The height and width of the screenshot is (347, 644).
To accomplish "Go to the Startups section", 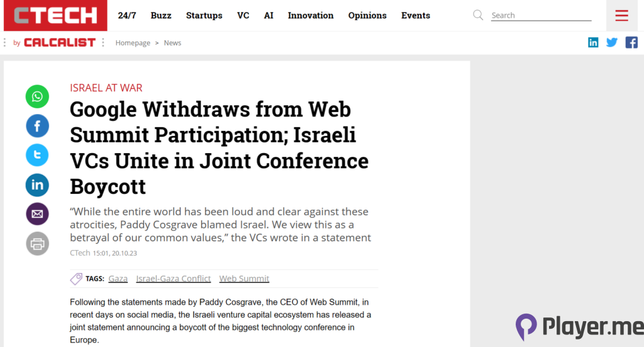I will click(204, 15).
